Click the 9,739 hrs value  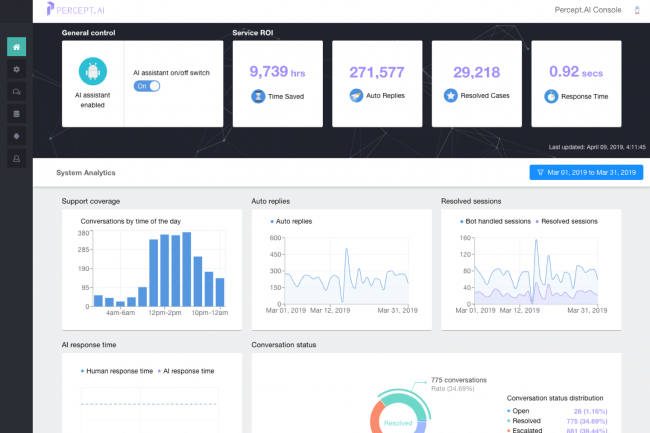tap(277, 72)
